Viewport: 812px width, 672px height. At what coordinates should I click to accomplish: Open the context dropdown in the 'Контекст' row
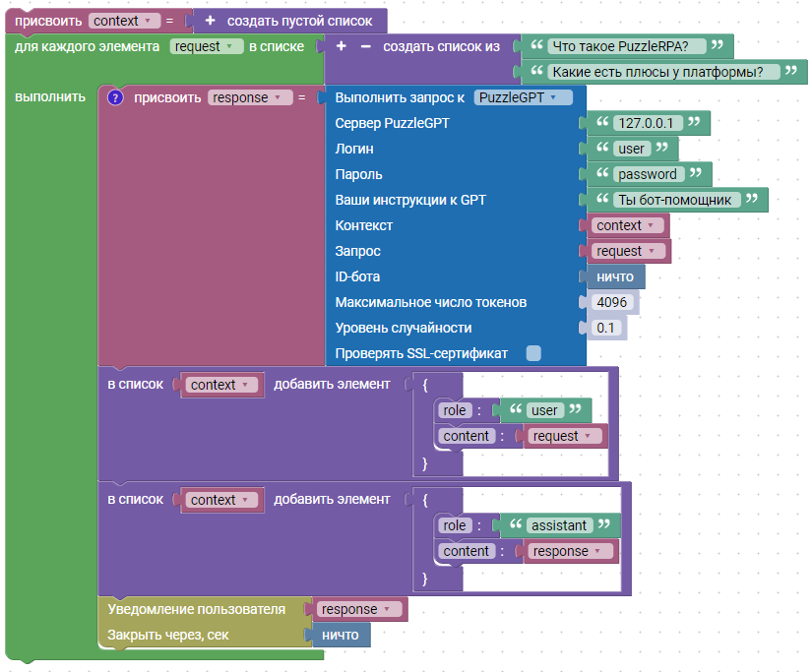tap(625, 225)
